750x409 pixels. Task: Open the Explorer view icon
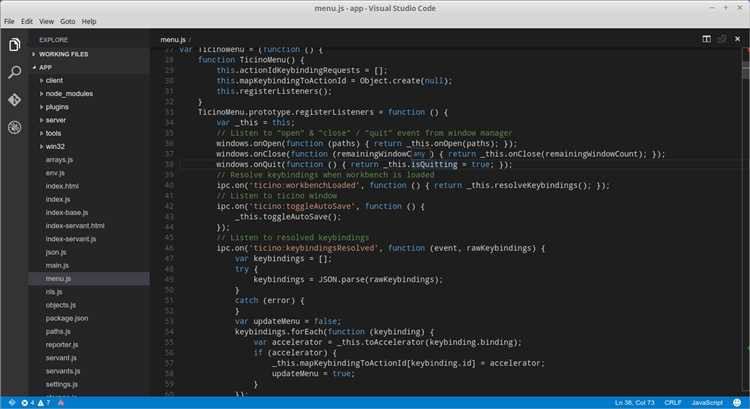pyautogui.click(x=14, y=45)
